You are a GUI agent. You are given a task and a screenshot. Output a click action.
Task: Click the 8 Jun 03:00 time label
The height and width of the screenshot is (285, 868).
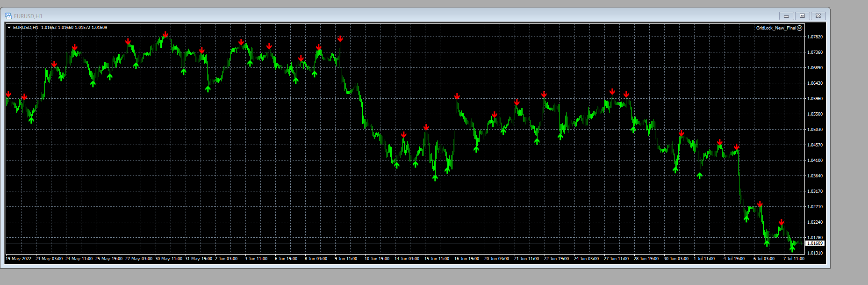(x=316, y=259)
